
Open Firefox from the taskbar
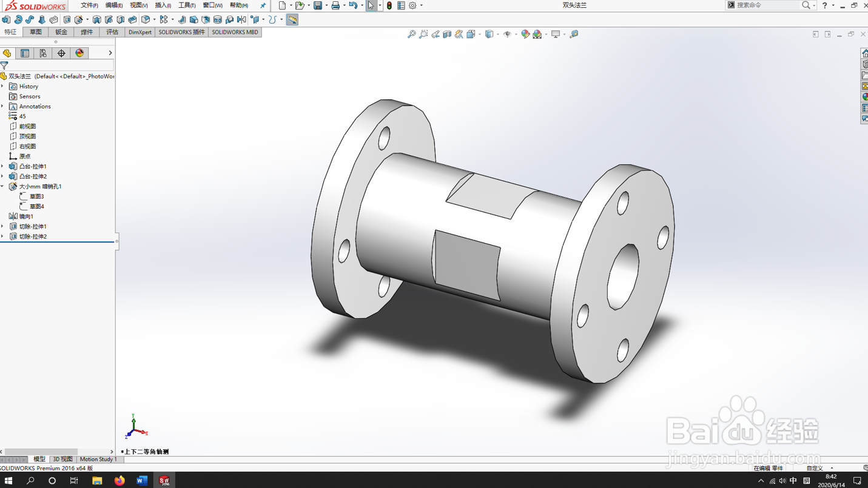click(x=119, y=480)
